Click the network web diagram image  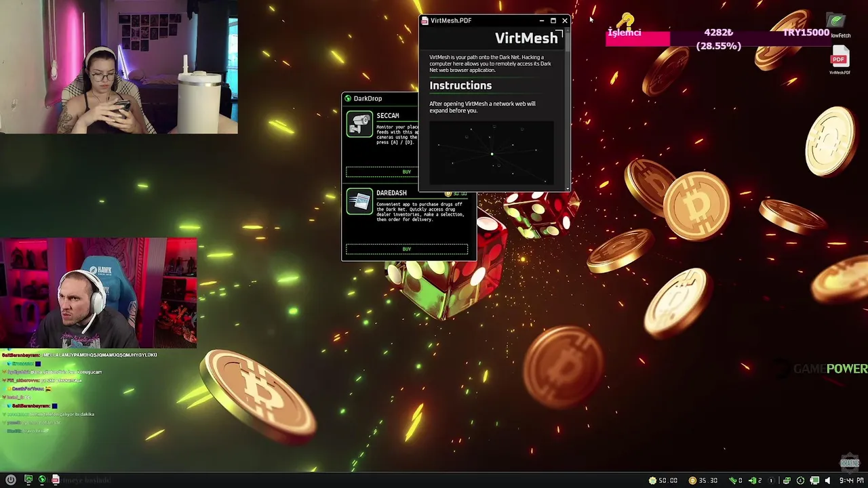coord(492,152)
